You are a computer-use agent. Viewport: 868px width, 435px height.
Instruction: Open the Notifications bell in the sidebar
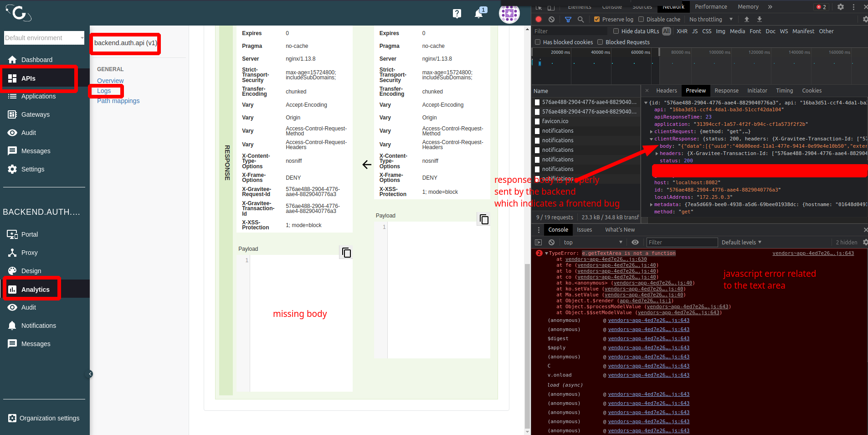pos(13,326)
